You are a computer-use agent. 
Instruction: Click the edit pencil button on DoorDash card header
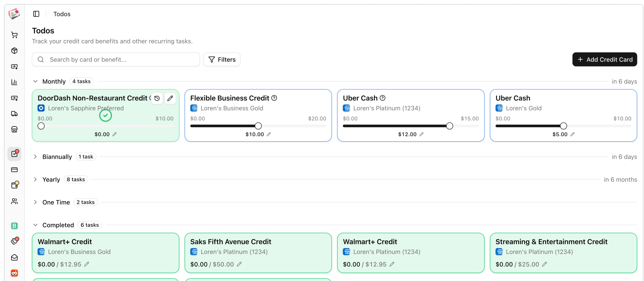click(x=170, y=98)
